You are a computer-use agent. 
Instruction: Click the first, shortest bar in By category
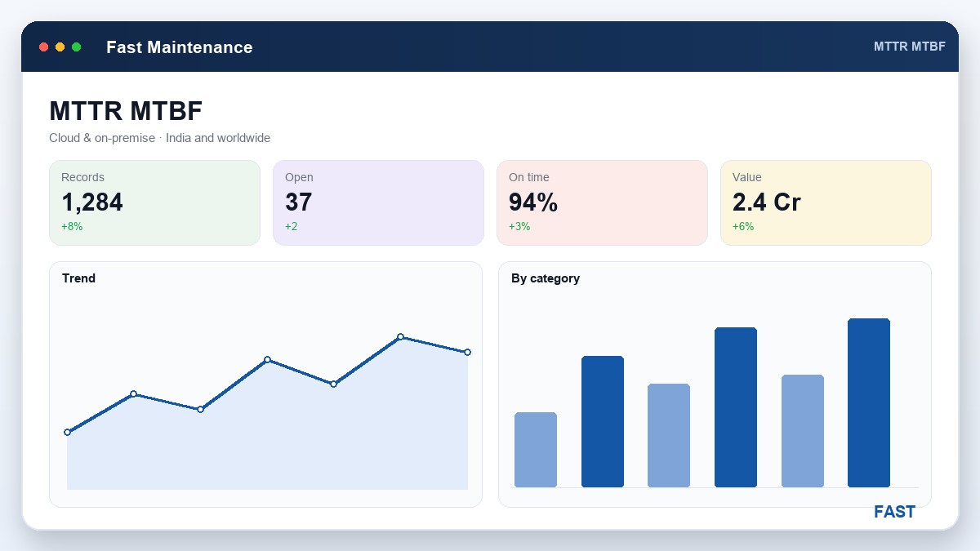click(536, 450)
